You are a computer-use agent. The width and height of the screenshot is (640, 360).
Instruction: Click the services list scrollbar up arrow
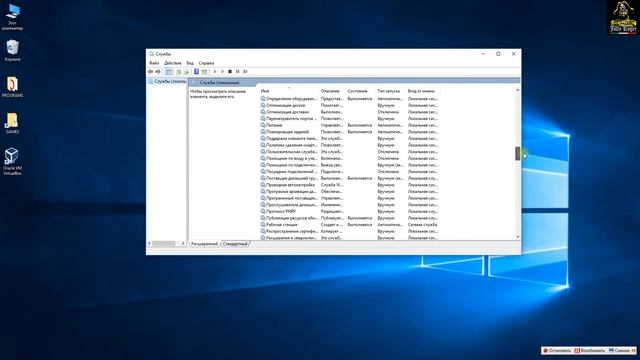pyautogui.click(x=518, y=90)
